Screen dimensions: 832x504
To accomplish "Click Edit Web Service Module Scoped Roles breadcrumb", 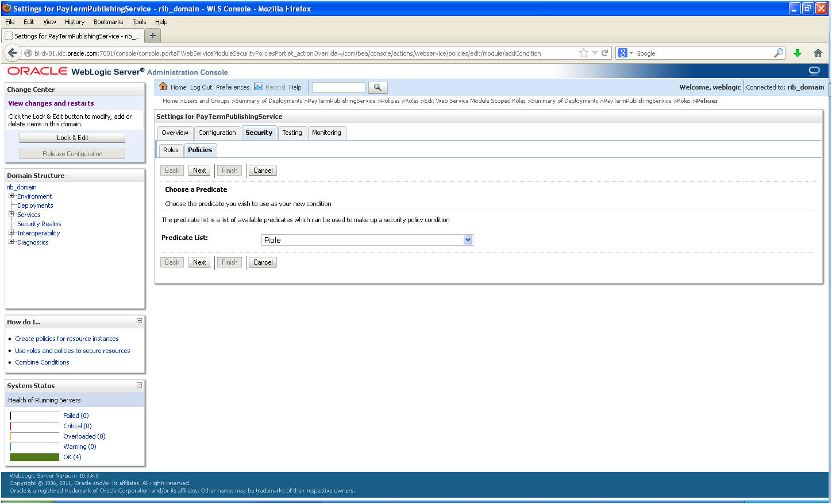I will pyautogui.click(x=475, y=101).
